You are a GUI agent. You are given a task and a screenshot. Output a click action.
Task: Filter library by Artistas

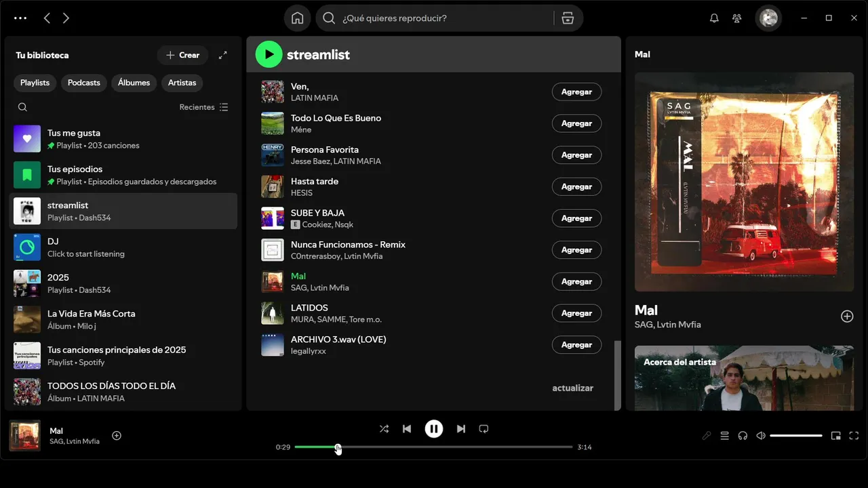pos(182,83)
